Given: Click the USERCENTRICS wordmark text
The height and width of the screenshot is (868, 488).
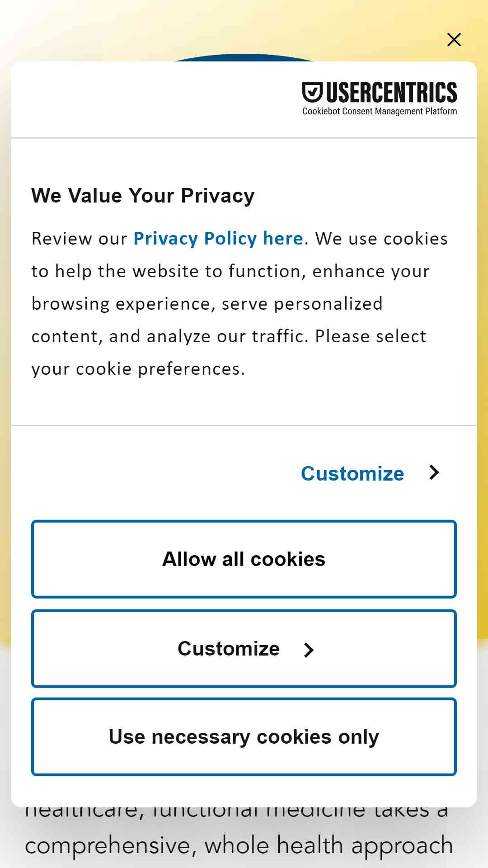Looking at the screenshot, I should [391, 93].
